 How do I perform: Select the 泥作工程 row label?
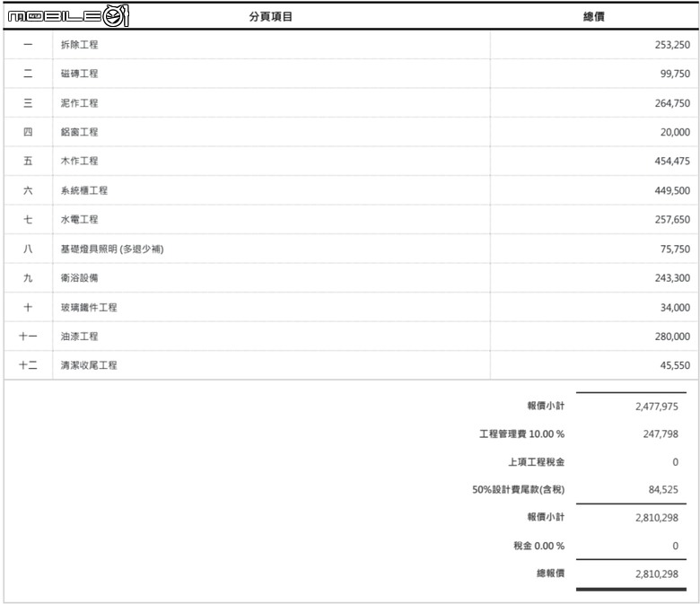80,103
